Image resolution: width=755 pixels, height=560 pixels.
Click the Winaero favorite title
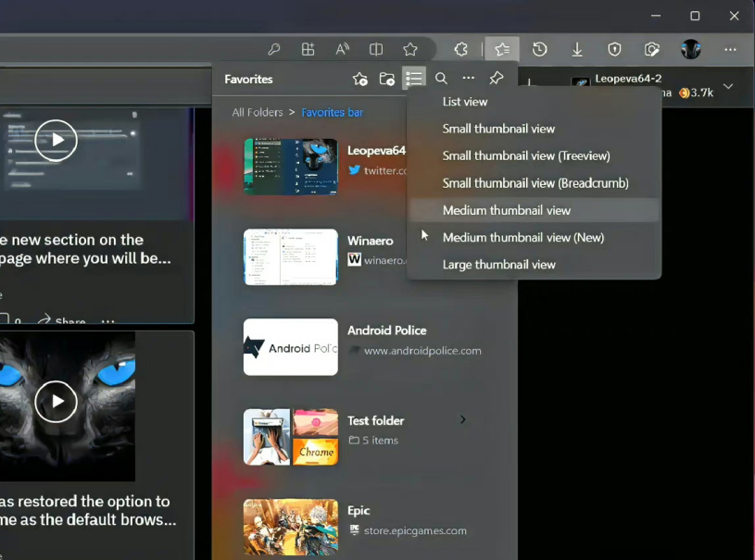click(370, 241)
